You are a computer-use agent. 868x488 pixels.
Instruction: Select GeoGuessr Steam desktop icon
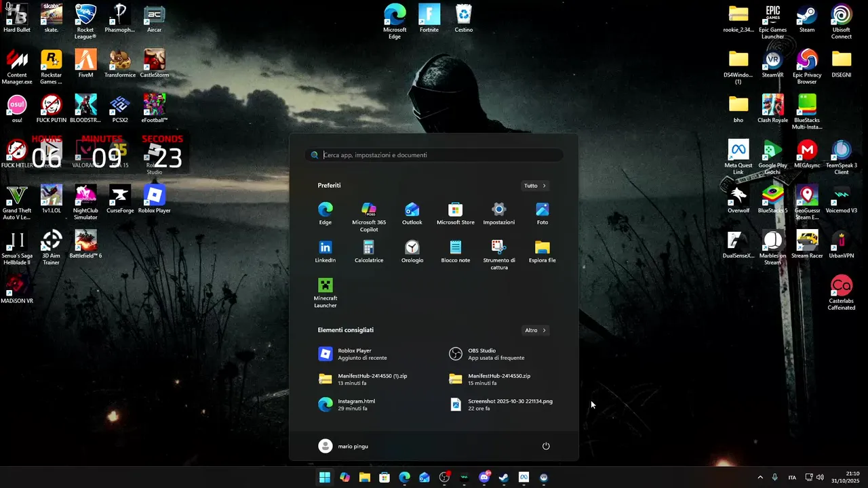click(x=807, y=203)
